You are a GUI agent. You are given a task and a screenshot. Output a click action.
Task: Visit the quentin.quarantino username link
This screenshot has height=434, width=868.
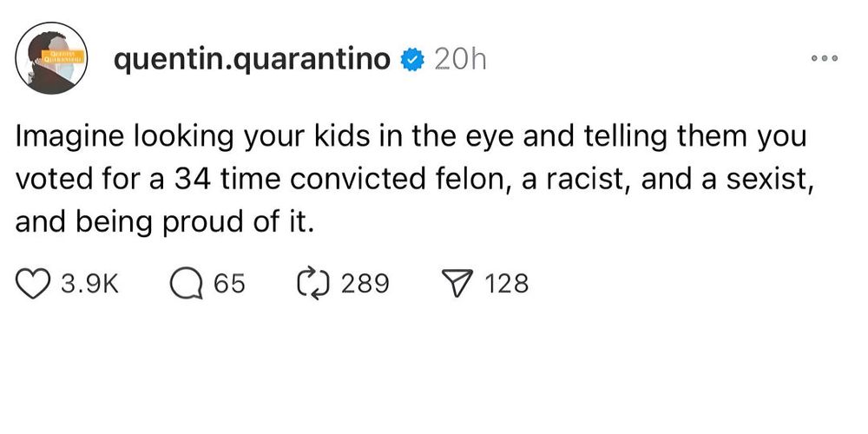252,59
